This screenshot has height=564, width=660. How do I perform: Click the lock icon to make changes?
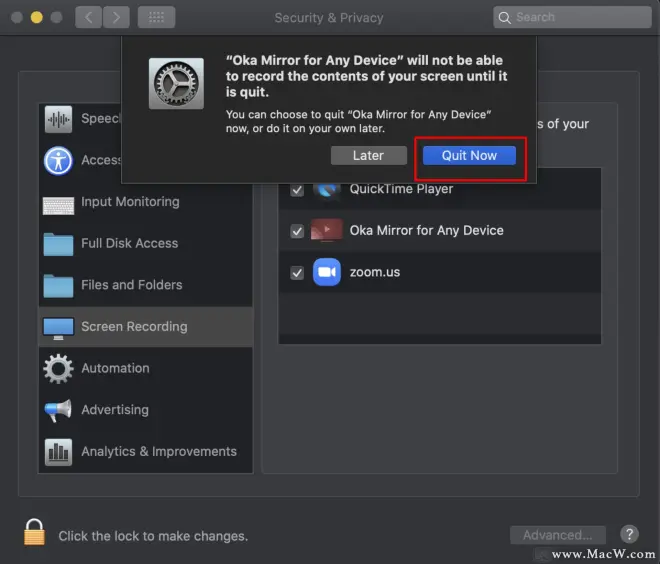click(34, 532)
